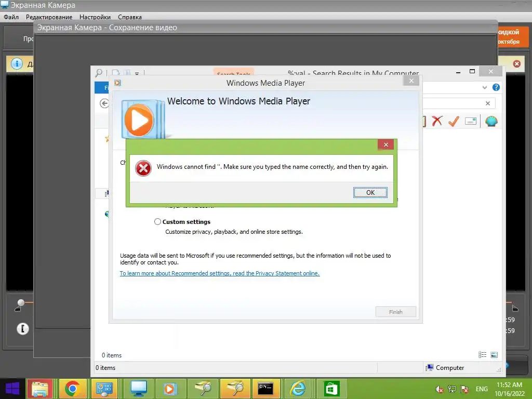
Task: Click the blue info icon in Экранная Камера
Action: tap(17, 63)
